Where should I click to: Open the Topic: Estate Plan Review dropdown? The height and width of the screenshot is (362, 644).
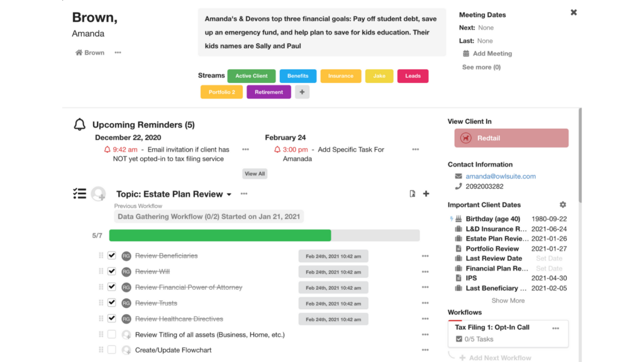pos(229,195)
